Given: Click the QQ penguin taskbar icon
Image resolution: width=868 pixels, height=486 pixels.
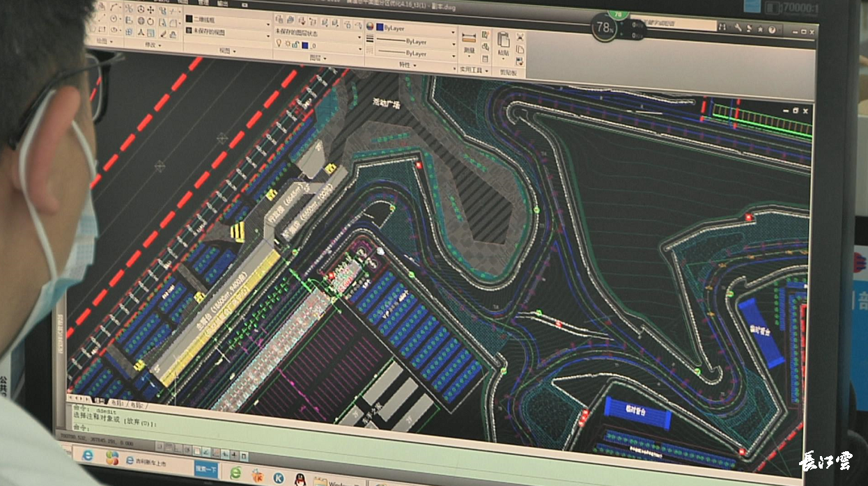Looking at the screenshot, I should [x=300, y=480].
